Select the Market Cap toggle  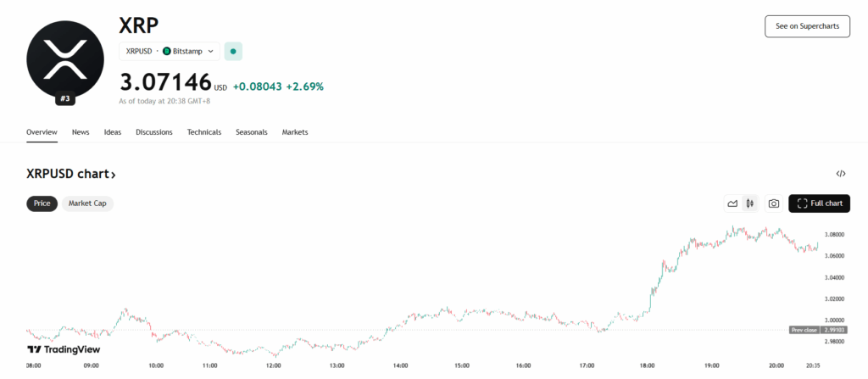tap(87, 203)
